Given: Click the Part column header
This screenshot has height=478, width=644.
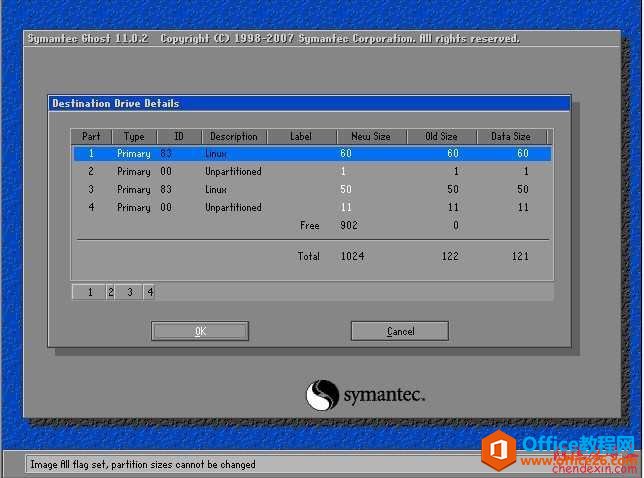Looking at the screenshot, I should (91, 136).
